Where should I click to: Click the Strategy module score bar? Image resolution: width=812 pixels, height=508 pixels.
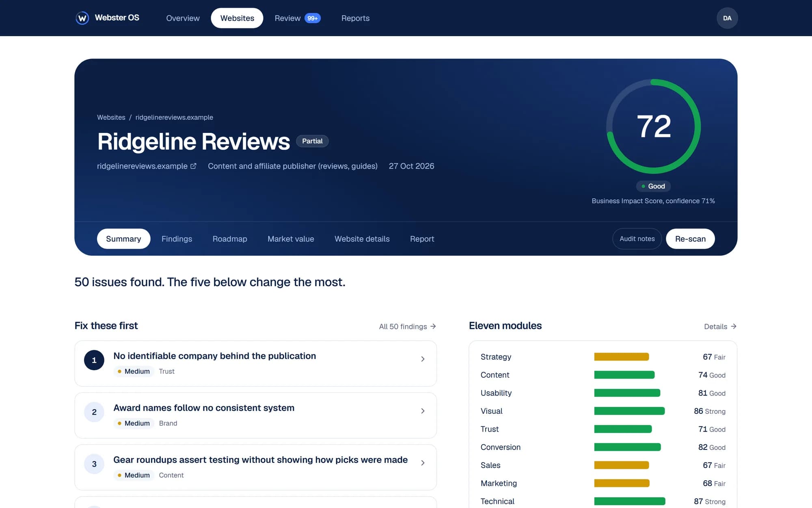pos(622,357)
